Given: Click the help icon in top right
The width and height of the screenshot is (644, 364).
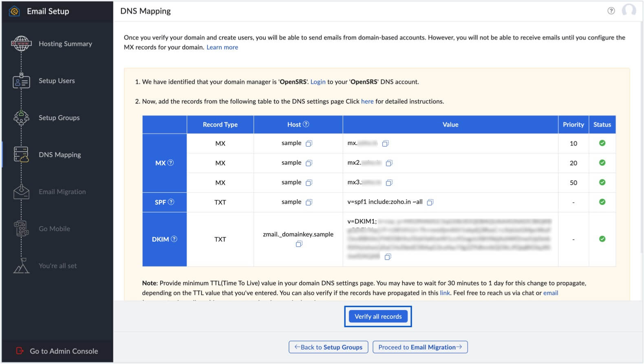Looking at the screenshot, I should pos(611,11).
